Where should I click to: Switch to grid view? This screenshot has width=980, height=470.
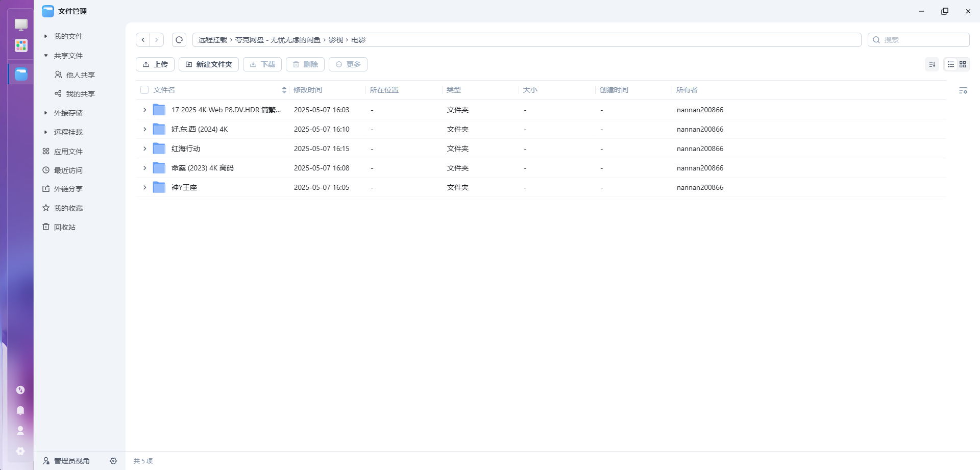point(963,64)
